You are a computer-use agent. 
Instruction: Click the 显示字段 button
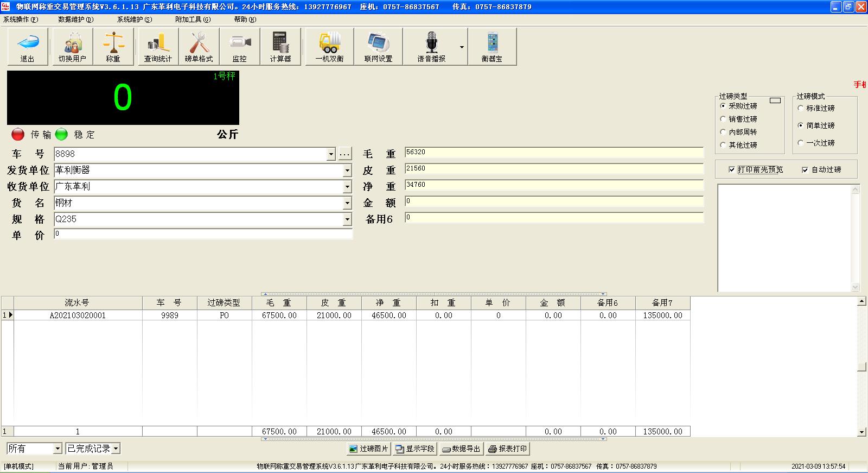coord(415,449)
